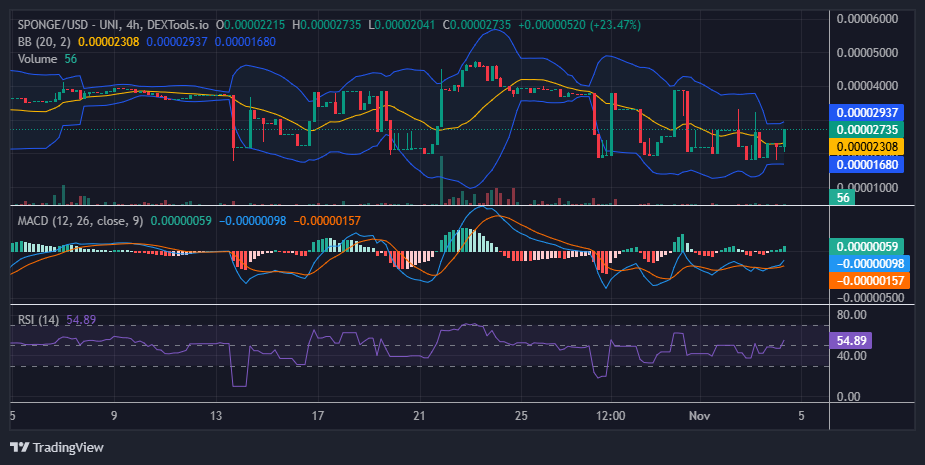
Task: Click the orange −0.00000157 signal line tag
Action: (870, 280)
